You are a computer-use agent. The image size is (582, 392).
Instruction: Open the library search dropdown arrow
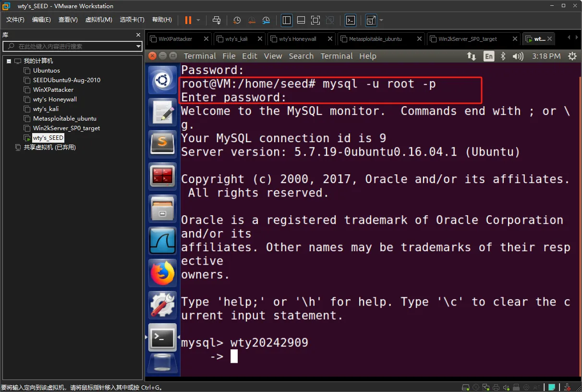(x=138, y=47)
